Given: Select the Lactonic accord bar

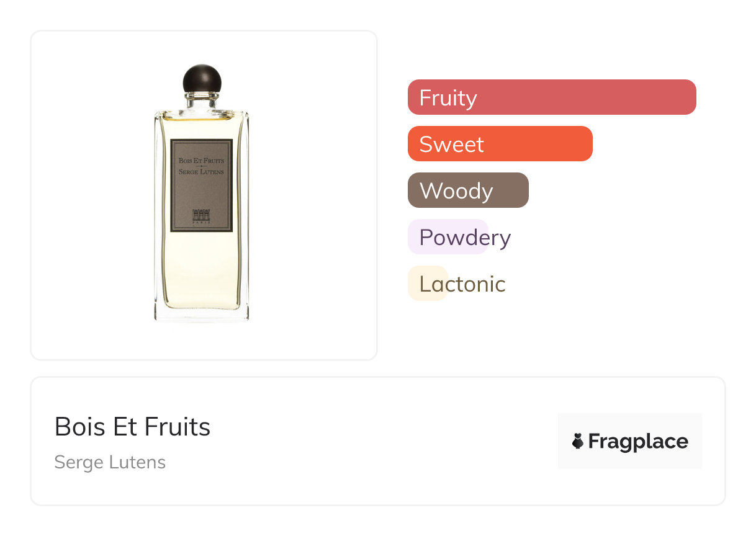Looking at the screenshot, I should point(428,284).
